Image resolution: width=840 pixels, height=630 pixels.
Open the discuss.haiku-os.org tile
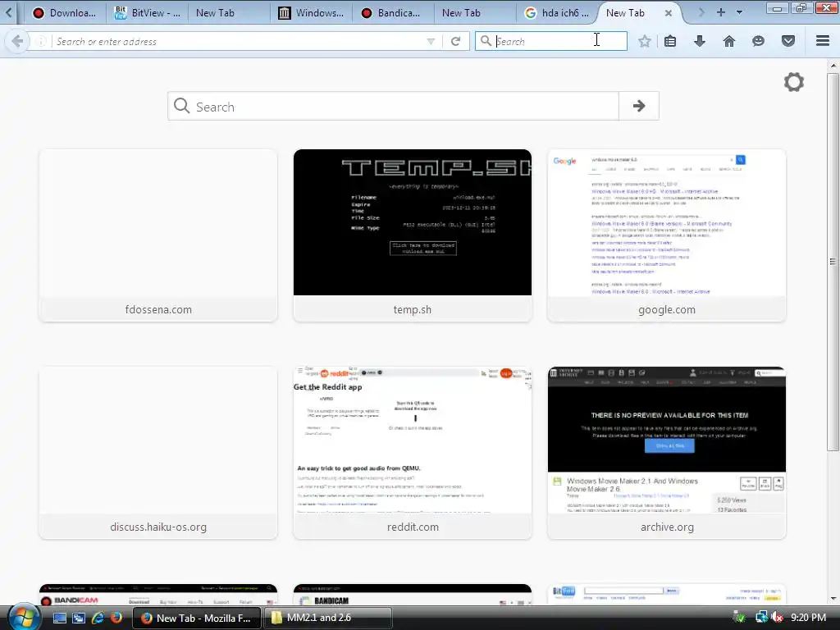tap(158, 453)
